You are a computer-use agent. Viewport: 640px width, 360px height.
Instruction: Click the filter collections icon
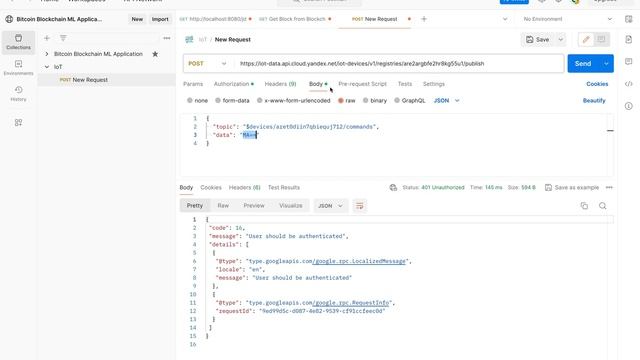point(63,38)
